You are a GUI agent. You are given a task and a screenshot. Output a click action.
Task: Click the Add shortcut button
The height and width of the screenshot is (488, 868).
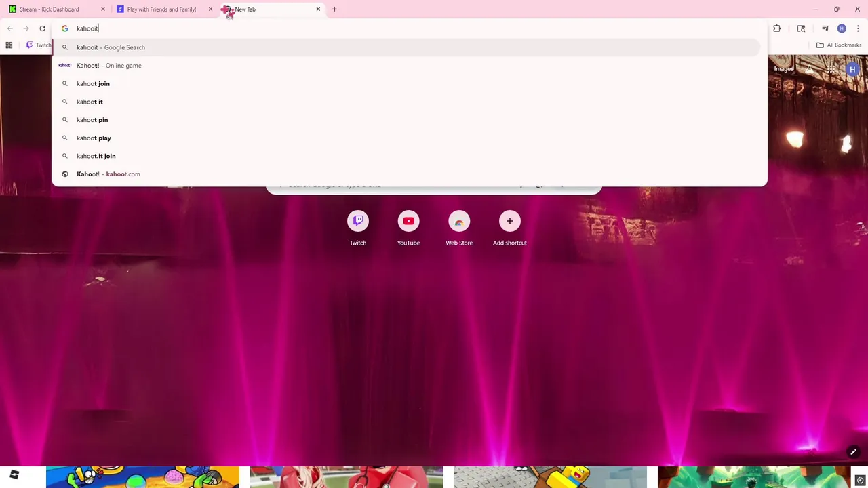tap(510, 228)
